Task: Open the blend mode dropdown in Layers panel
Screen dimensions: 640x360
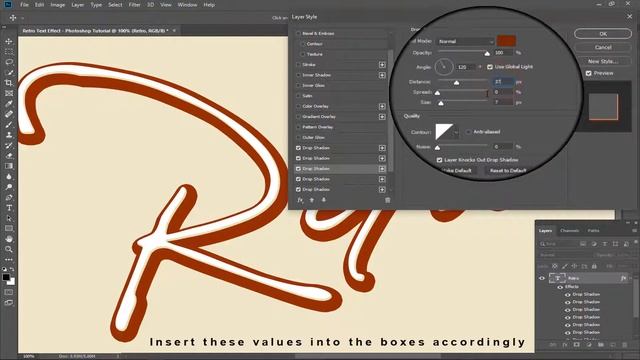Action: tap(566, 255)
